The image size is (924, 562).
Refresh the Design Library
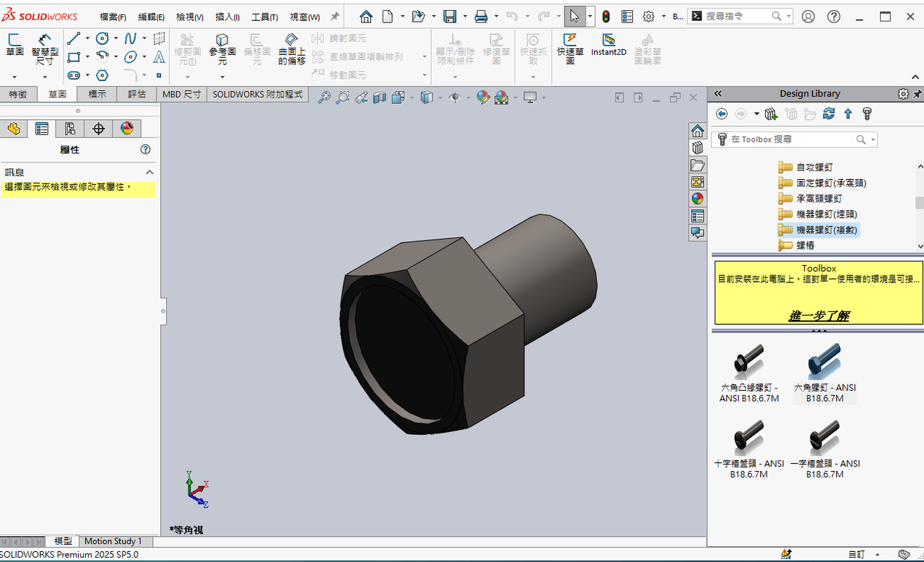point(829,114)
